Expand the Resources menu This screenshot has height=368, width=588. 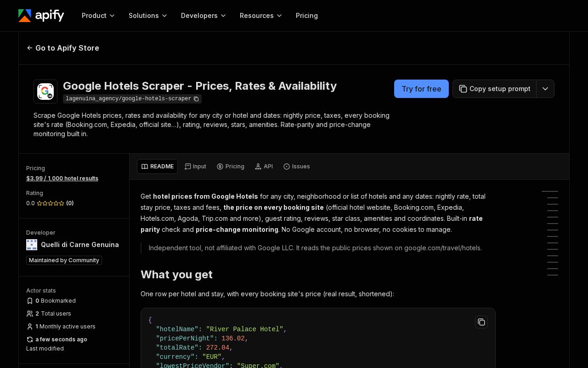coord(261,16)
